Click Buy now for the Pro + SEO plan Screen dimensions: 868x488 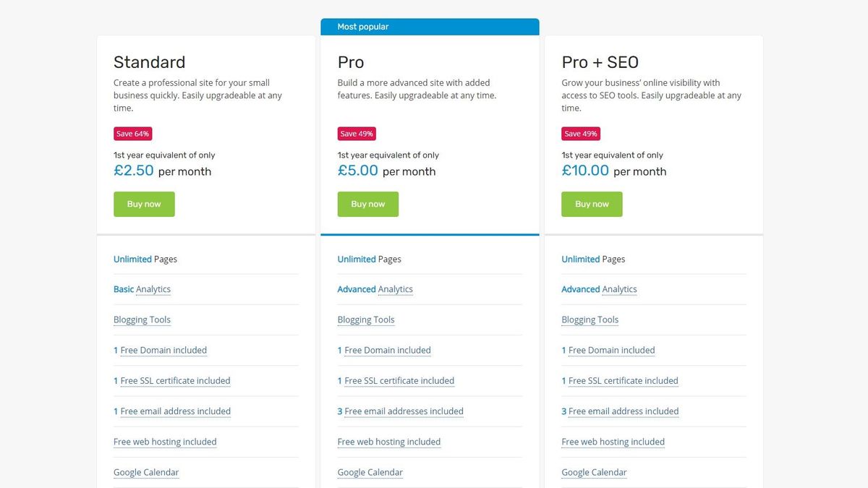click(592, 204)
